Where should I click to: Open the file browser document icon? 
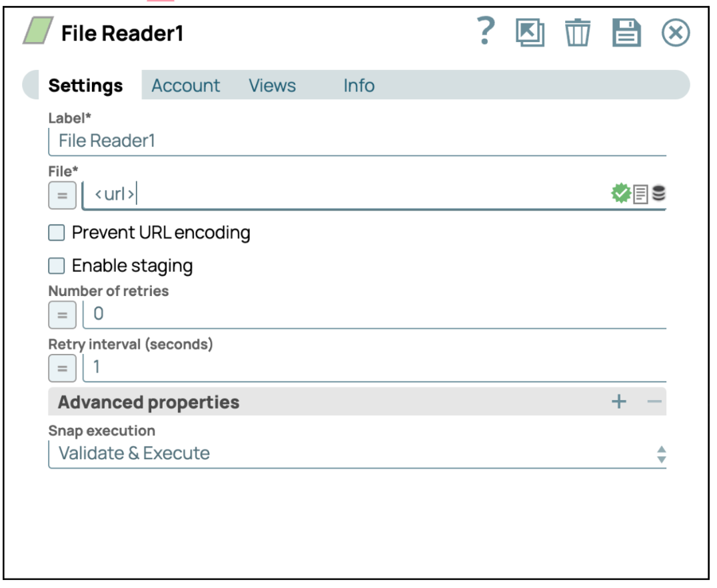tap(641, 195)
